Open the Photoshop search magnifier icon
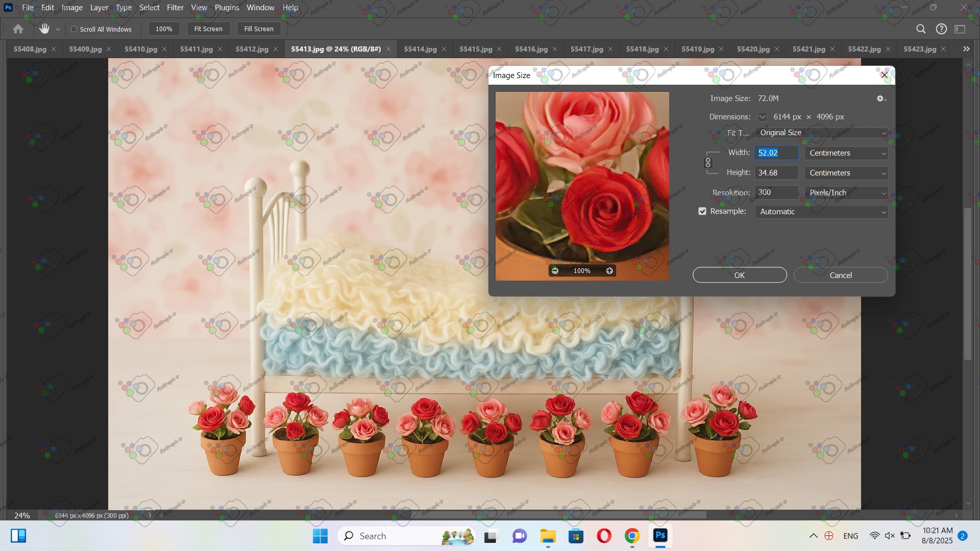The image size is (980, 551). click(921, 29)
